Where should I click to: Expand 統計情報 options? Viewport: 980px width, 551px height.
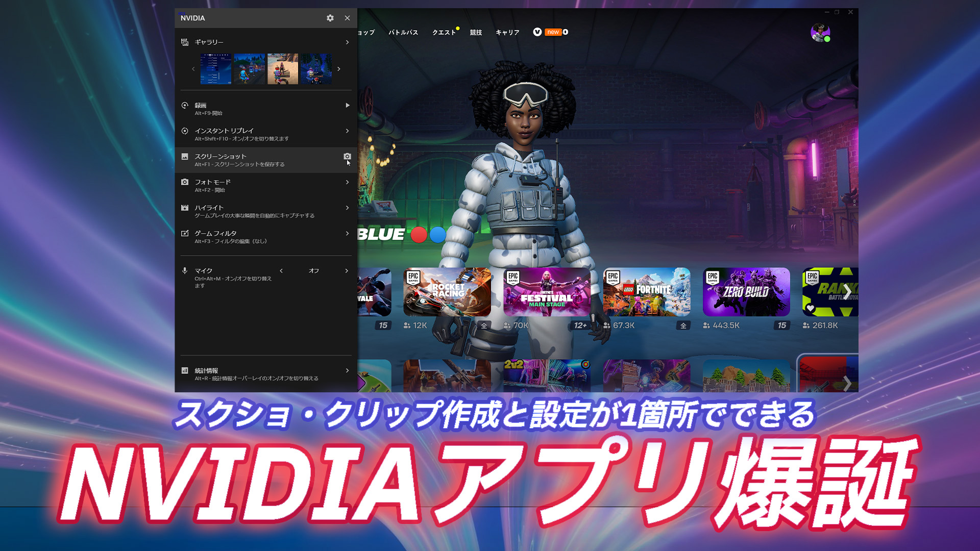(x=347, y=370)
